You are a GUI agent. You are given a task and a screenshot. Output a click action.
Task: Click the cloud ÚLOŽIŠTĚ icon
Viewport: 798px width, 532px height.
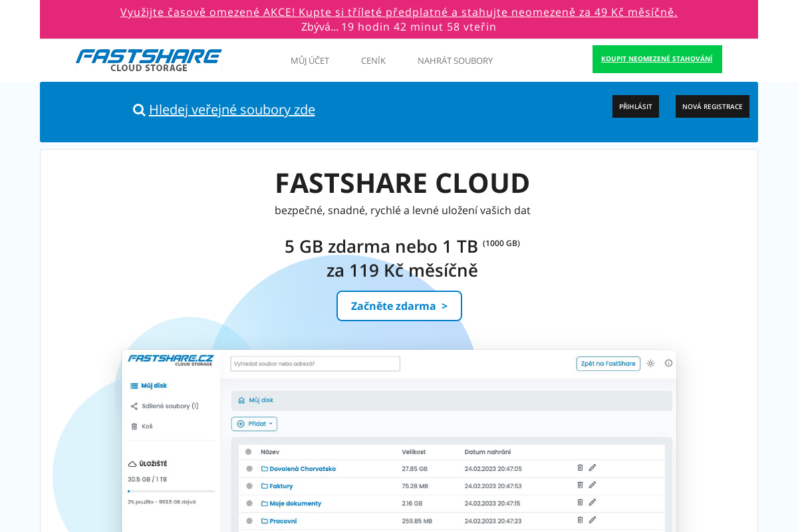point(132,464)
